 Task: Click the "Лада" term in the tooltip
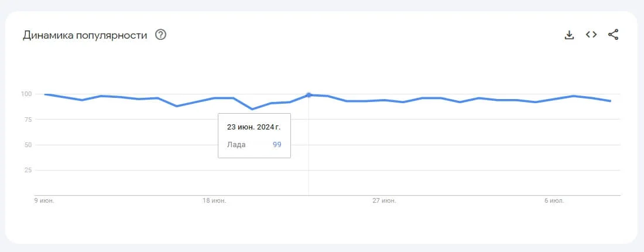(237, 145)
